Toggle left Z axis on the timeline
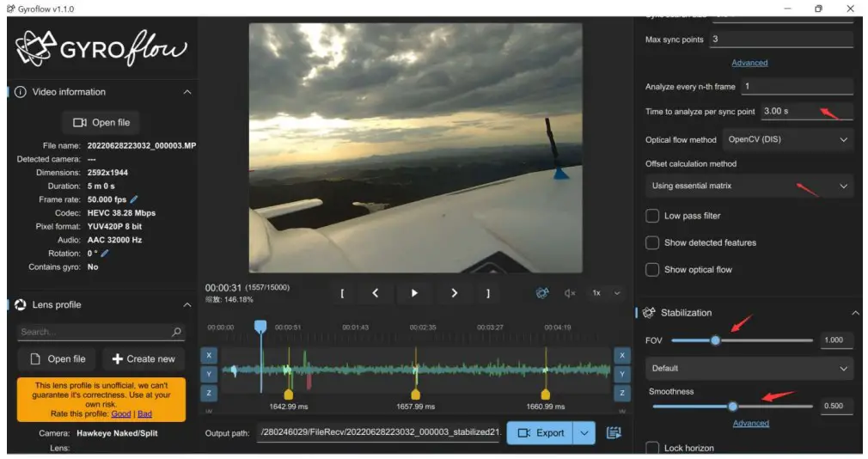The height and width of the screenshot is (459, 868). tap(209, 393)
